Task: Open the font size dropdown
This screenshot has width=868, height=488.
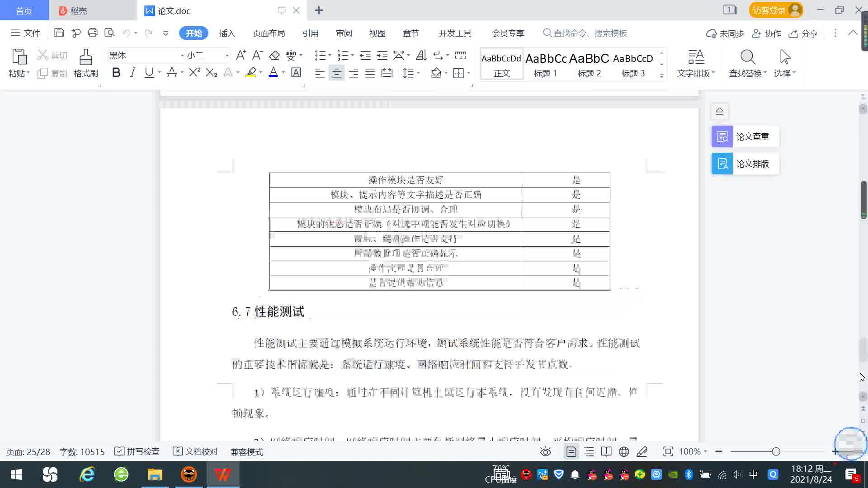Action: [x=227, y=55]
